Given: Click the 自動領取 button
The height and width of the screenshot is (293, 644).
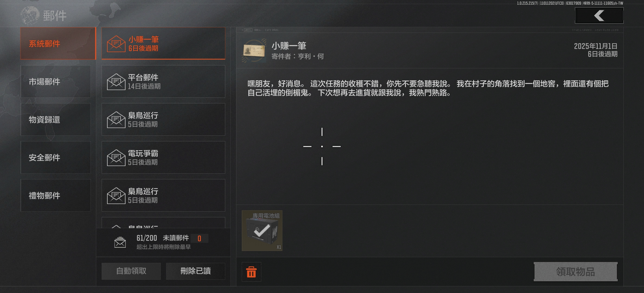Looking at the screenshot, I should click(x=131, y=271).
